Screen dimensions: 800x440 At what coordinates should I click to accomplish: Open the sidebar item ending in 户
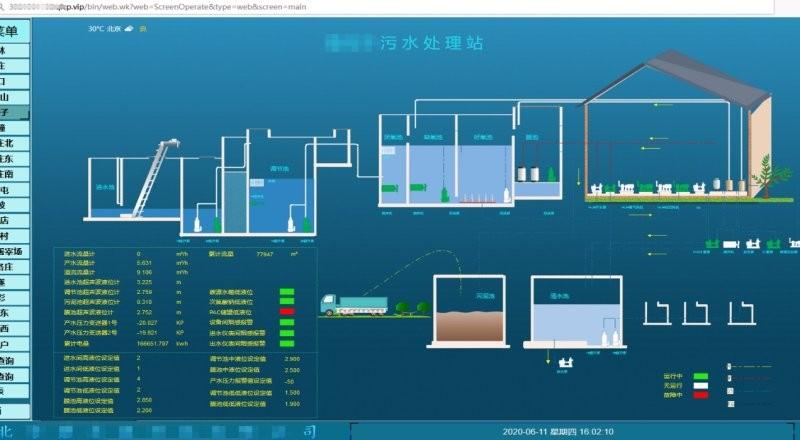(15, 345)
